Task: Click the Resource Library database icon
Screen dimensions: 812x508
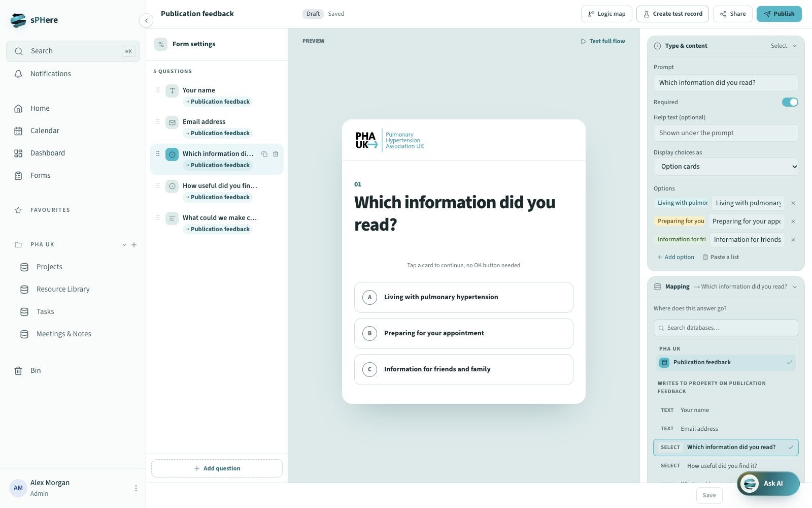Action: pos(24,289)
